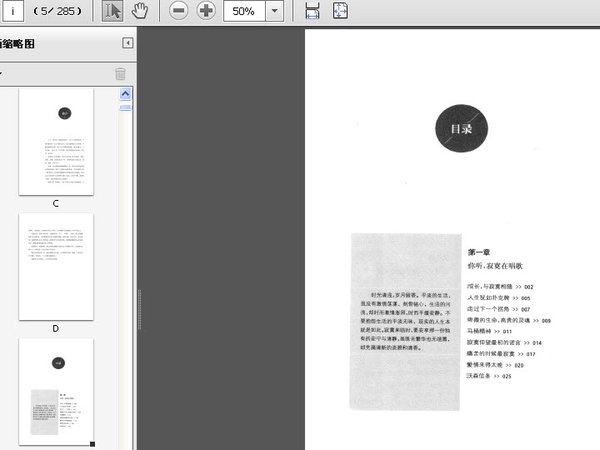The image size is (600, 450).
Task: Click the zoom in plus button
Action: [206, 11]
